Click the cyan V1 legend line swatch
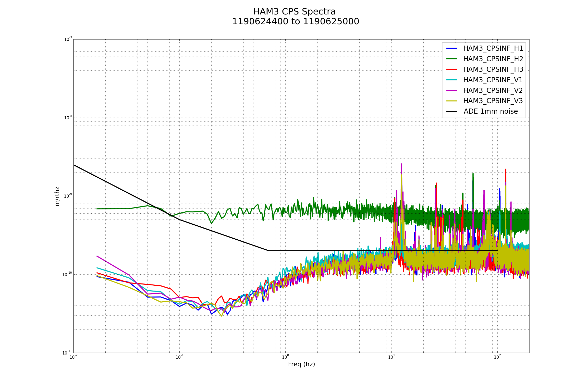588x392 pixels. (452, 80)
